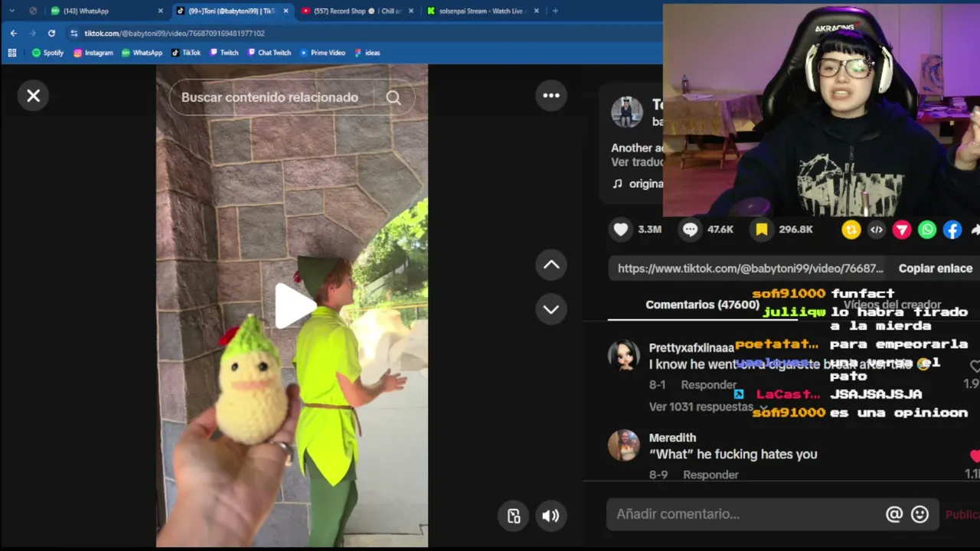Open the apps grid in bookmarks bar

12,53
